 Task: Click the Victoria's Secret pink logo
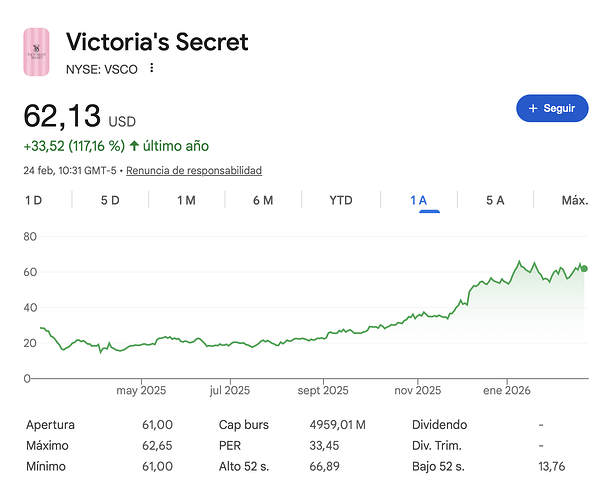[x=37, y=52]
